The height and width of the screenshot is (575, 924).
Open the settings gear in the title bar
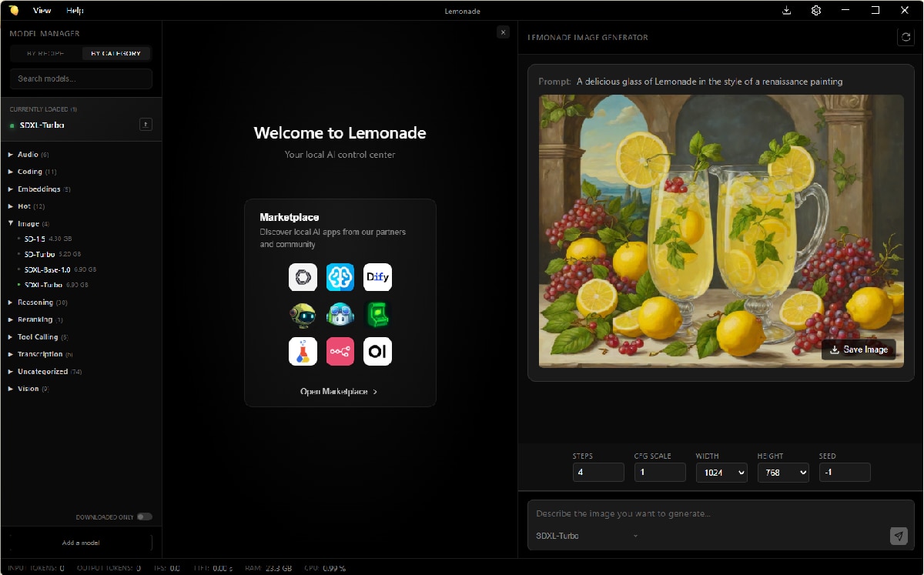coord(816,10)
